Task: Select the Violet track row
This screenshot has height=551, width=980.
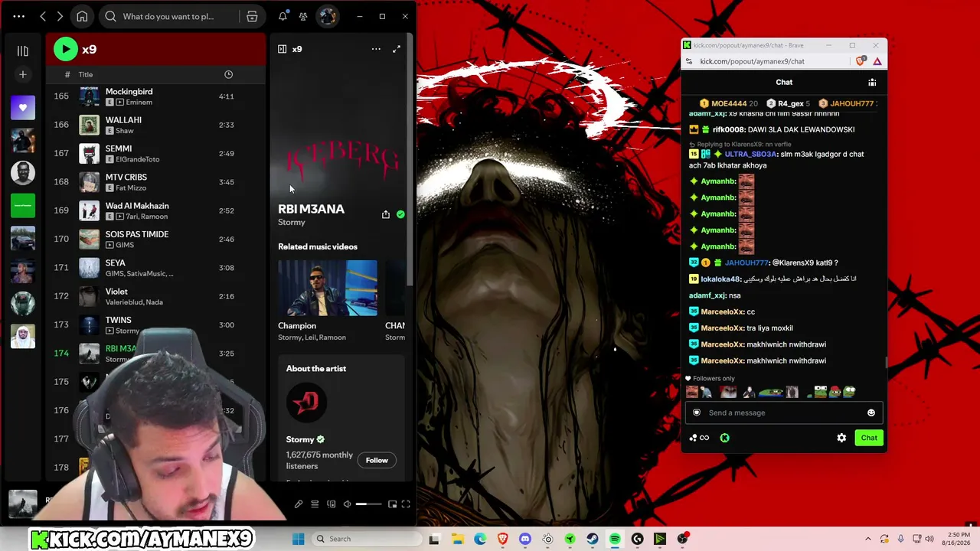Action: click(x=155, y=296)
